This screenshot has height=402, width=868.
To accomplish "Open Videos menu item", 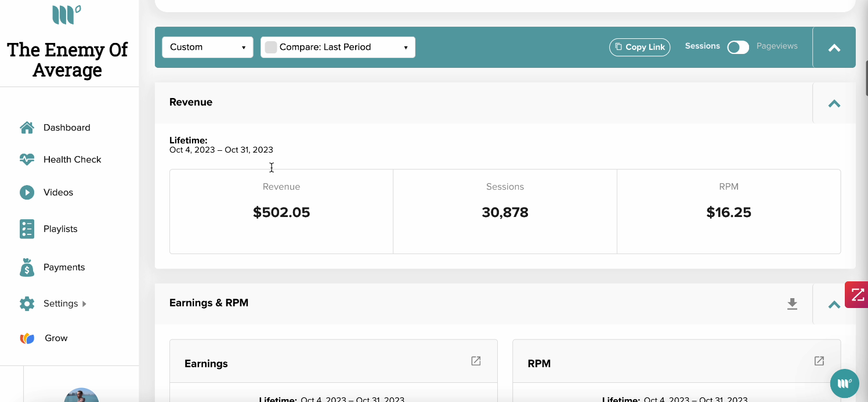I will pyautogui.click(x=59, y=193).
